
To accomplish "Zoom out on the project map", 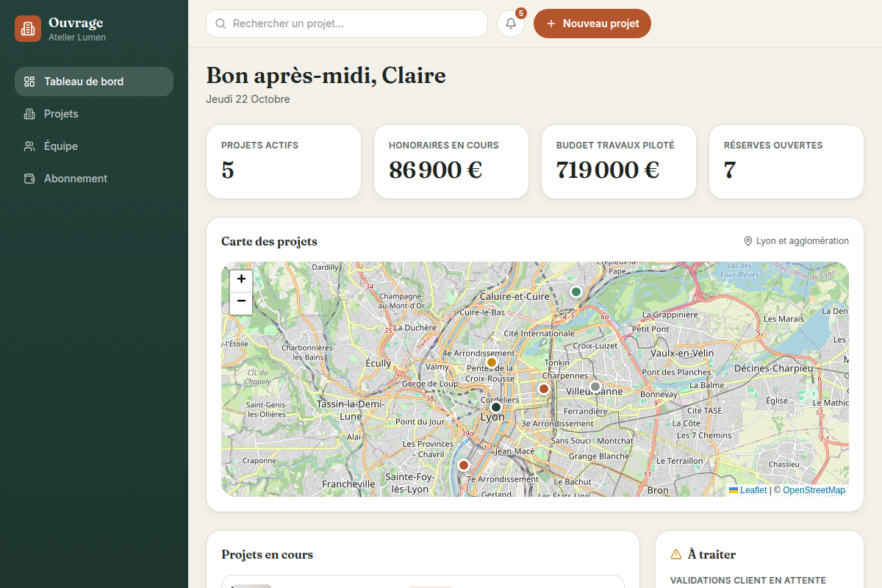I will pos(241,303).
